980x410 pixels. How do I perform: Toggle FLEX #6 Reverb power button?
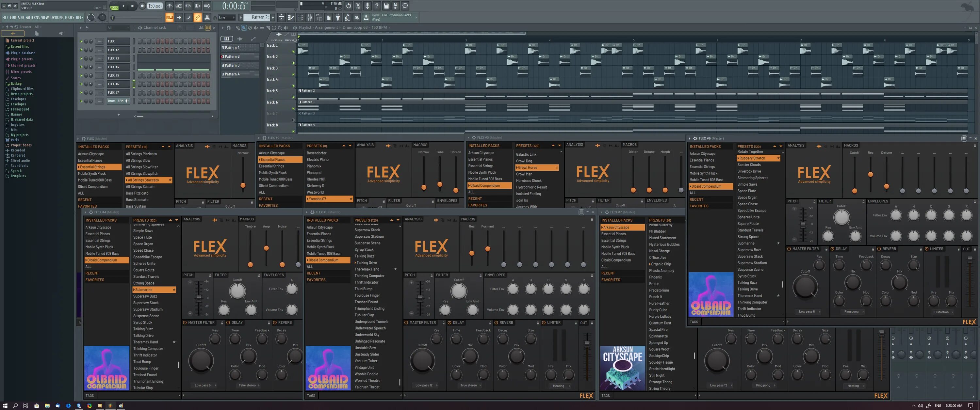click(879, 249)
